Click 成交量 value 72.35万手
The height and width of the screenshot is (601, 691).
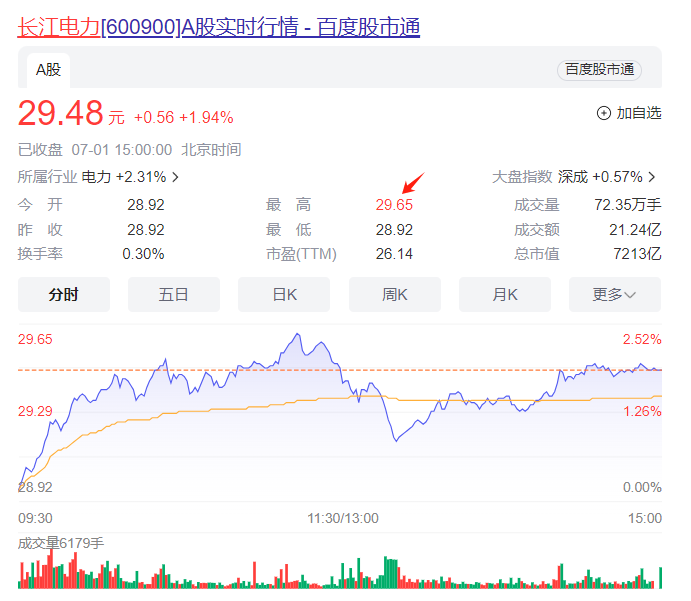(x=628, y=205)
